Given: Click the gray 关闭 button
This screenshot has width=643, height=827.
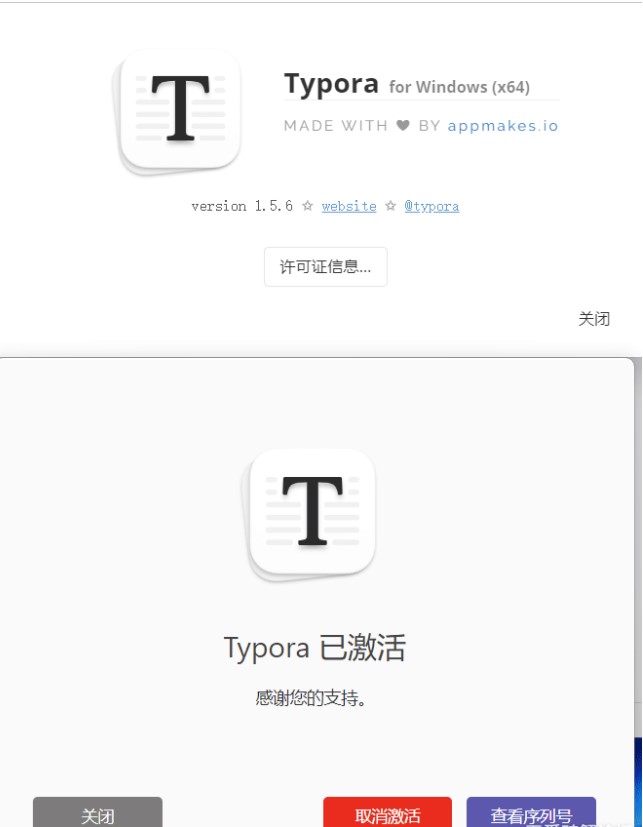Looking at the screenshot, I should (98, 812).
